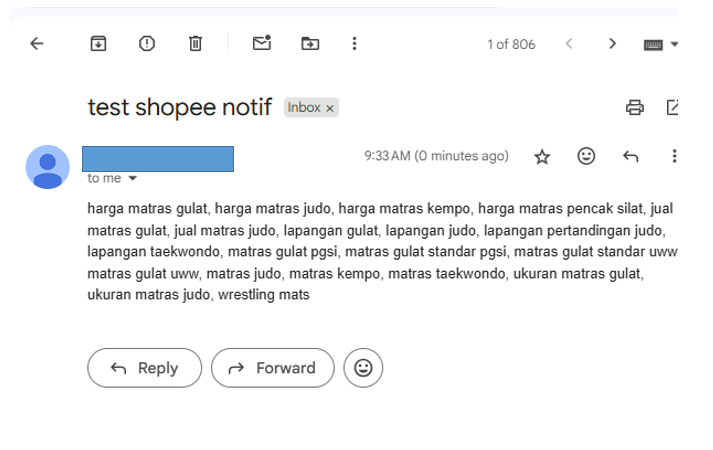This screenshot has height=450, width=713.
Task: Archive this email
Action: (x=98, y=44)
